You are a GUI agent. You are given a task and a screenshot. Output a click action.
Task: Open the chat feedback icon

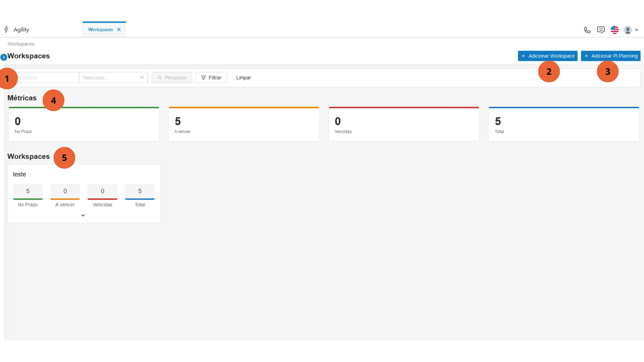pyautogui.click(x=601, y=30)
